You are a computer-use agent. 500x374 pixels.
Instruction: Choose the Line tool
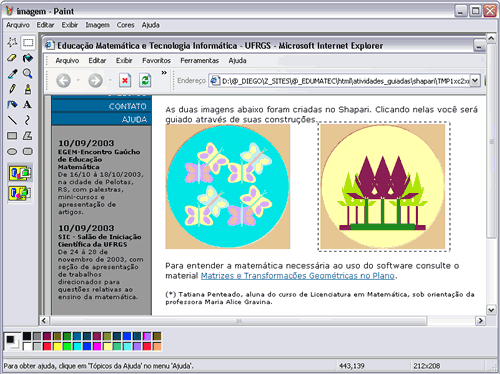click(12, 120)
